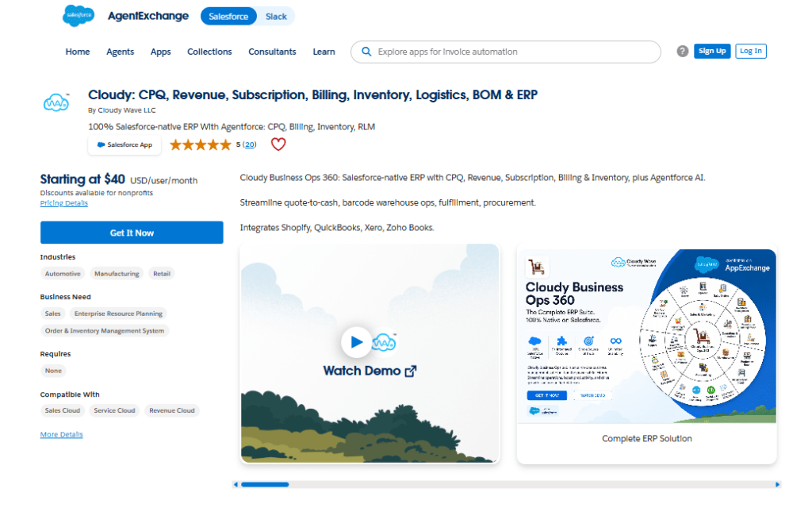The width and height of the screenshot is (812, 508).
Task: Play the Watch Demo video
Action: [356, 341]
